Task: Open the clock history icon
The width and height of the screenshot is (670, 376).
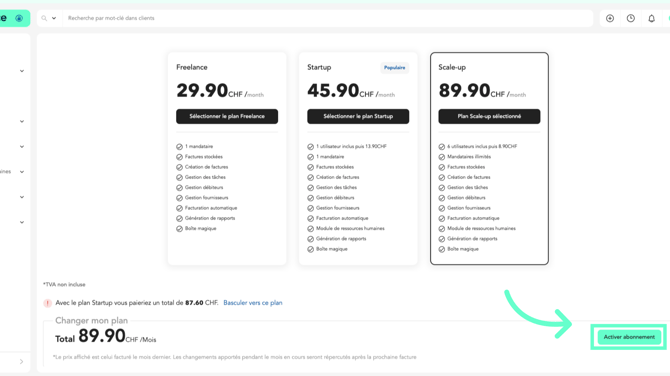Action: (631, 18)
